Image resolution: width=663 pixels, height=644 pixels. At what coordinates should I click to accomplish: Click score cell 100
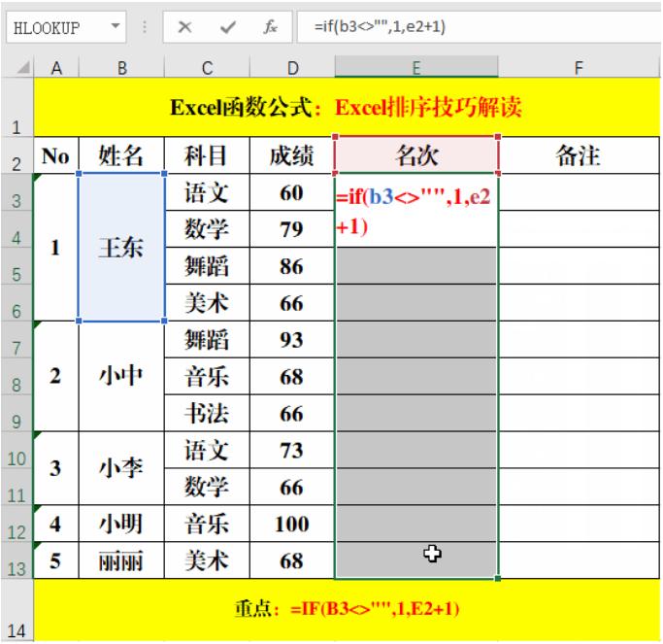(x=292, y=524)
